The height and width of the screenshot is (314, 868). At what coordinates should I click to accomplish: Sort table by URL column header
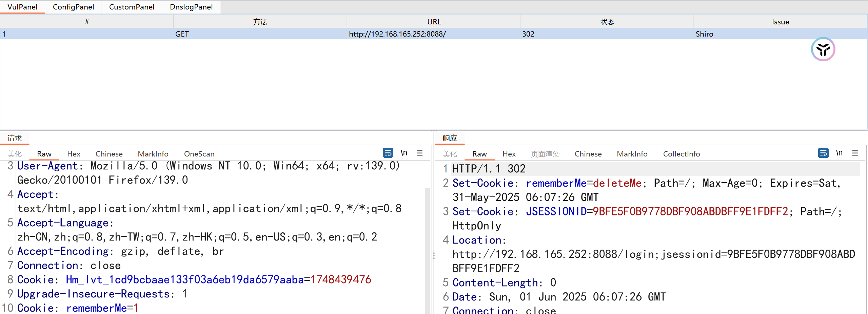point(434,22)
